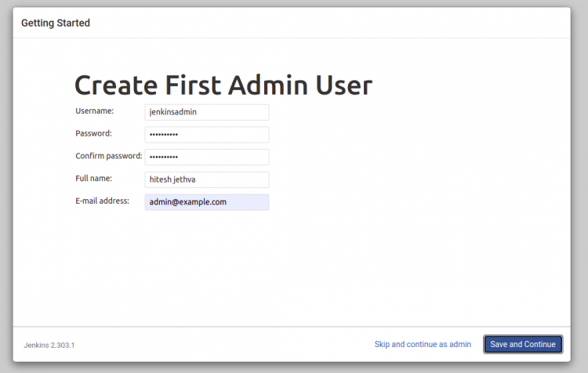Click the word Create in the heading
588x373 pixels.
coord(116,85)
